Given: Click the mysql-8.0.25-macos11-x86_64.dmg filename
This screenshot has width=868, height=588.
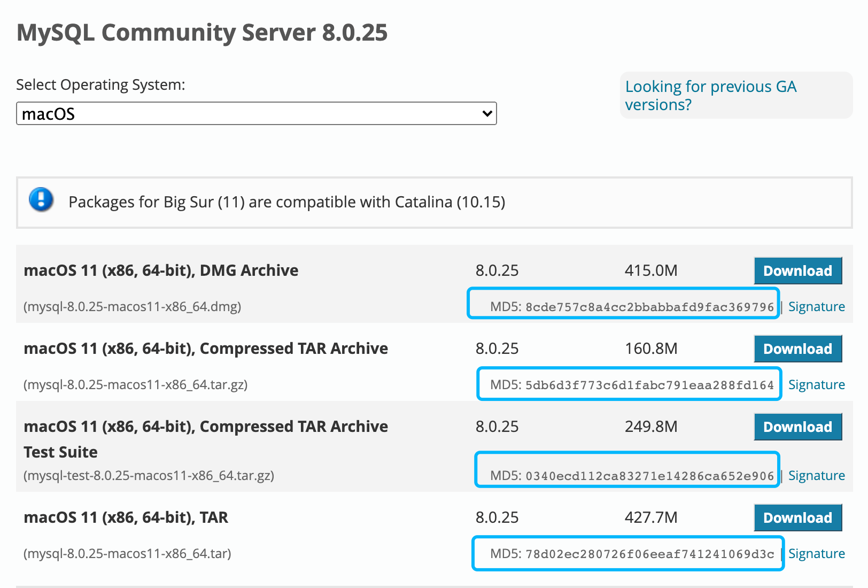Looking at the screenshot, I should tap(133, 307).
